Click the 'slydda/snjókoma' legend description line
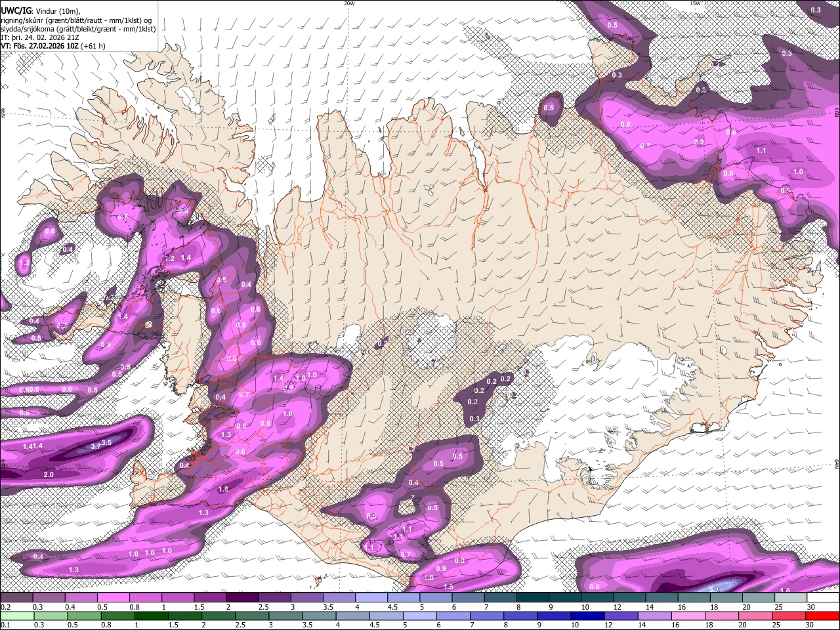Image resolution: width=840 pixels, height=630 pixels. pos(78,29)
